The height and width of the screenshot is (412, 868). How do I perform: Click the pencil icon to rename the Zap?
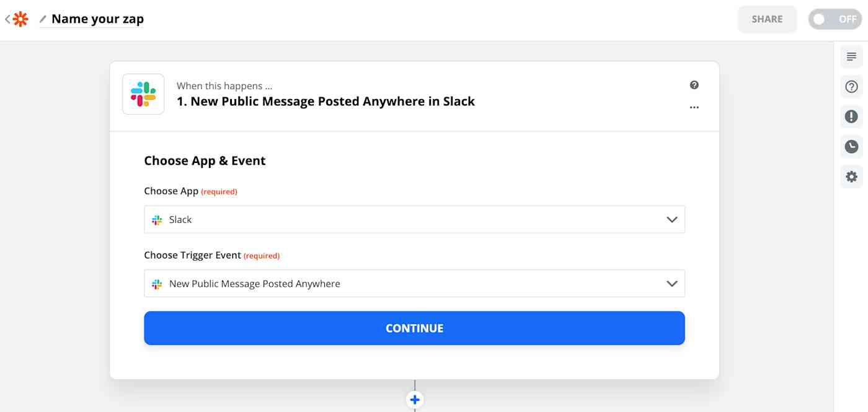click(x=42, y=19)
